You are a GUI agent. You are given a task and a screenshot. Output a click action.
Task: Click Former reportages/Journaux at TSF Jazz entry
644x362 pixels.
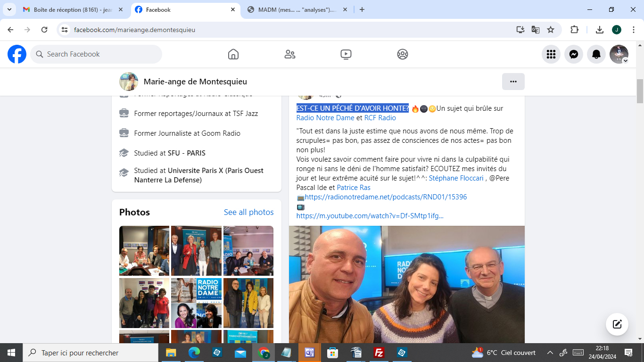click(196, 114)
